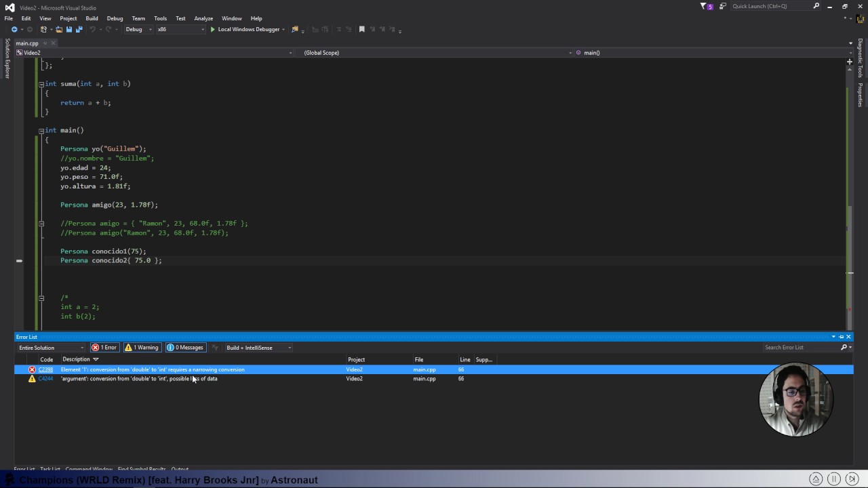The height and width of the screenshot is (488, 868).
Task: Click the Error List auto-hide pin icon
Action: (842, 337)
